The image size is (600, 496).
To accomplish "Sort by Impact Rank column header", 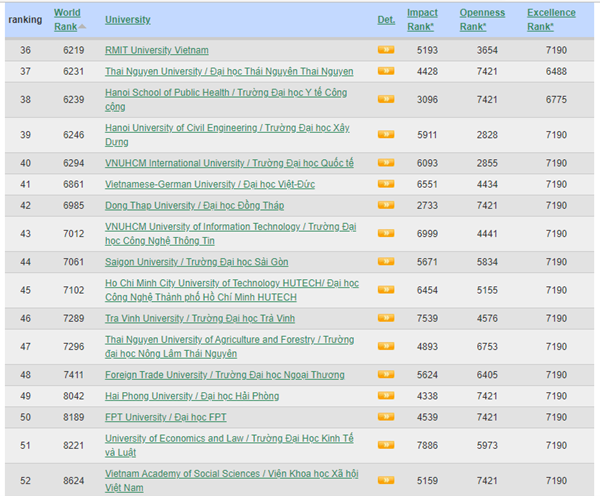I will [422, 20].
